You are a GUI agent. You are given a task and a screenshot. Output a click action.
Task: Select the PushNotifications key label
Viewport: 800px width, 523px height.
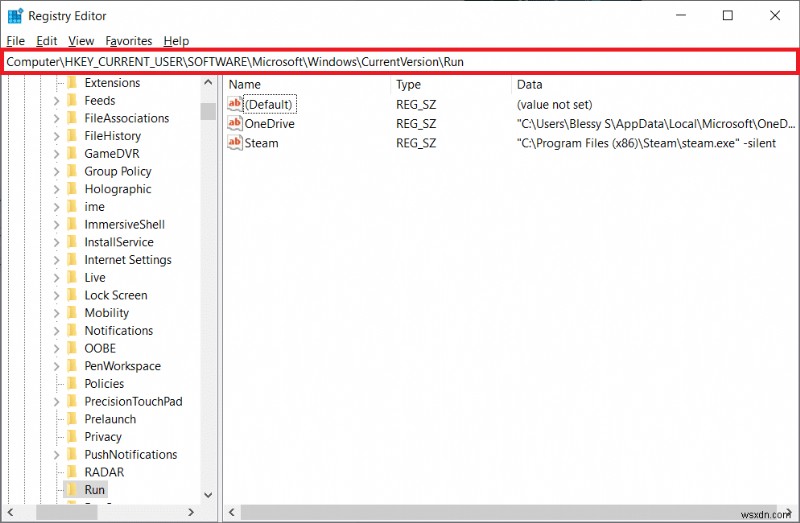pyautogui.click(x=131, y=454)
